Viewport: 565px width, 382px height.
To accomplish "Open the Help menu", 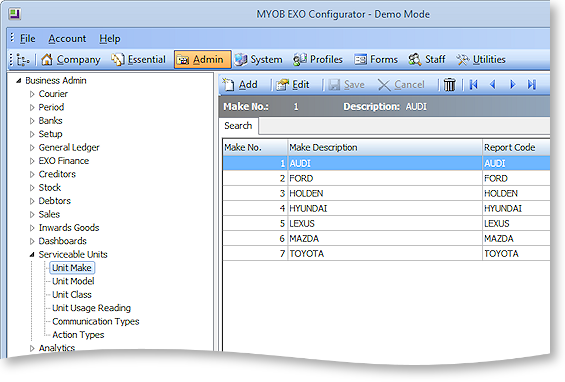I will (x=110, y=39).
